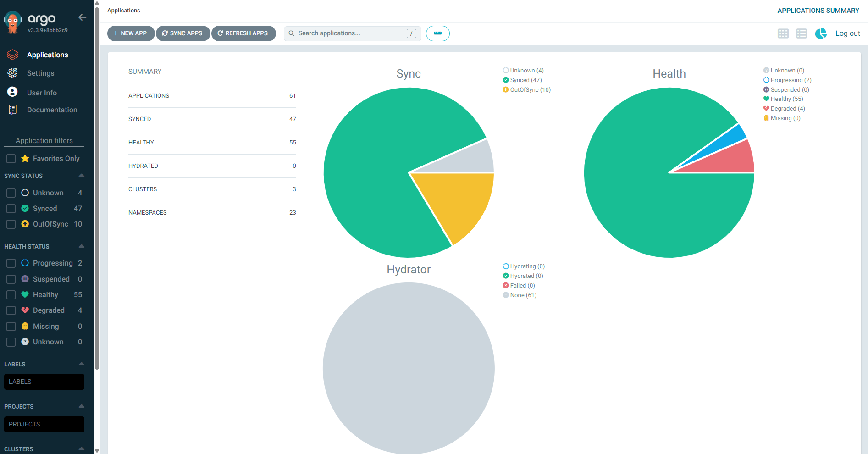868x454 pixels.
Task: Open Applications in the sidebar menu
Action: [47, 55]
